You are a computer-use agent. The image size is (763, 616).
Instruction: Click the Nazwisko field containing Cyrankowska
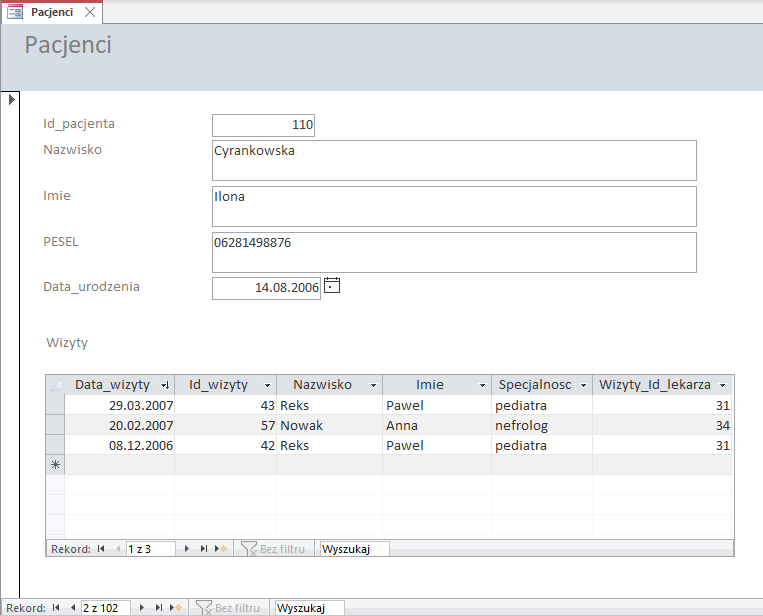click(453, 160)
